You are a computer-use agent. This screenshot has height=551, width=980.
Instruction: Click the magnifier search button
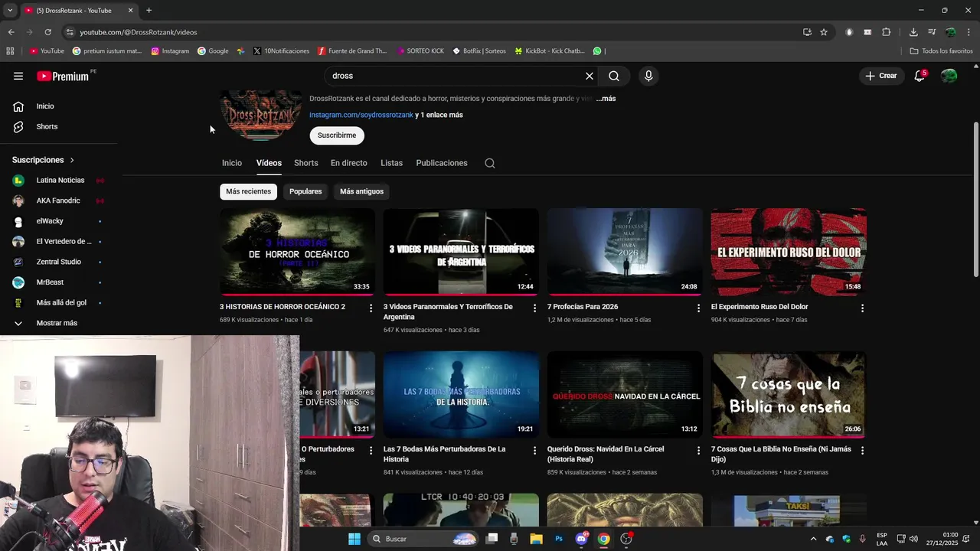pos(614,76)
